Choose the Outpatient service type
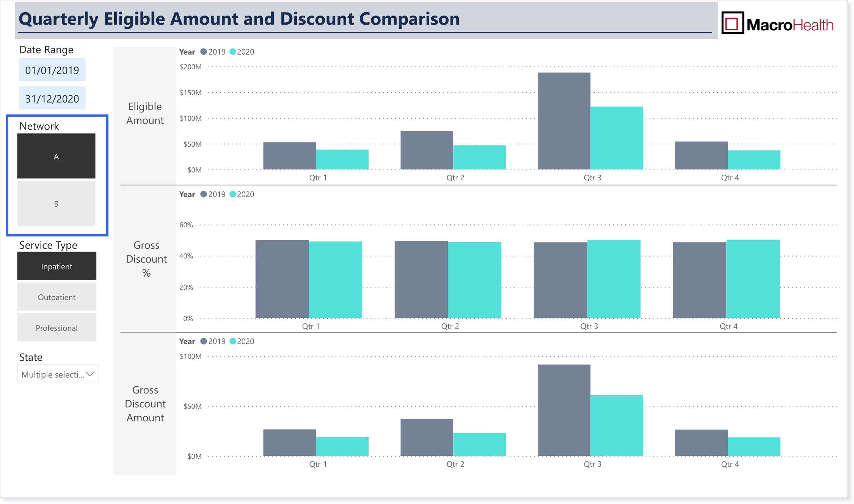This screenshot has height=504, width=854. pyautogui.click(x=57, y=297)
